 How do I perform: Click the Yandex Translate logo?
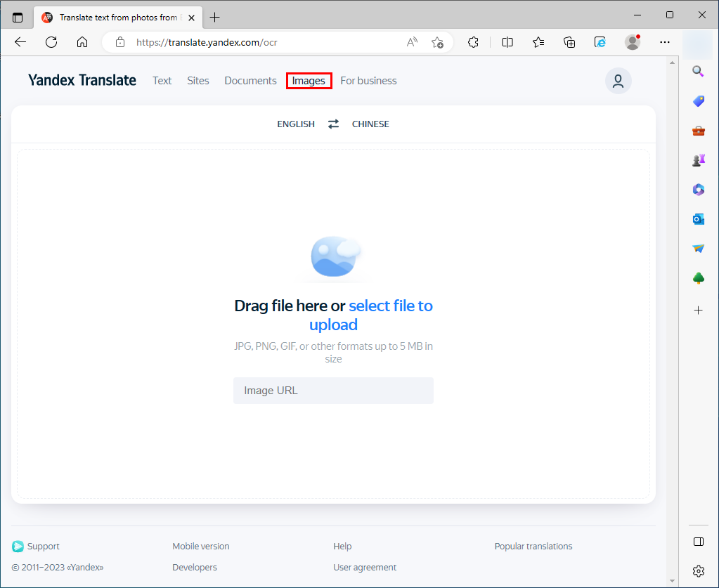pos(82,80)
